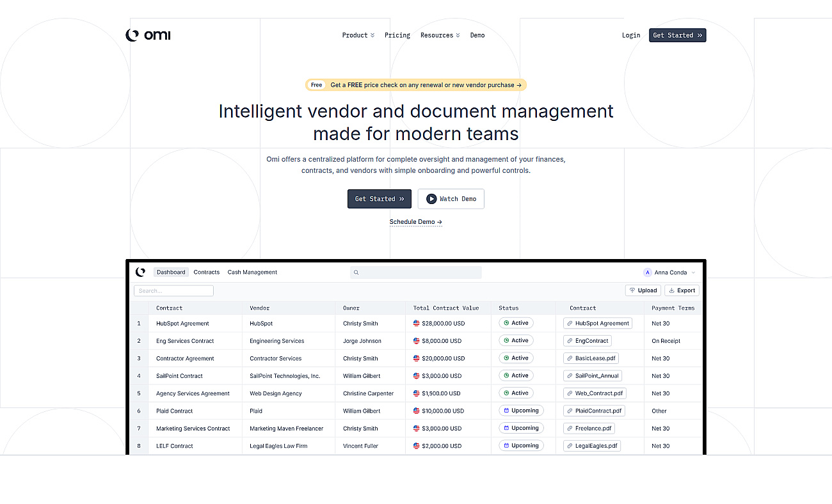Click the Upload cloud icon
The image size is (832, 504).
click(632, 290)
